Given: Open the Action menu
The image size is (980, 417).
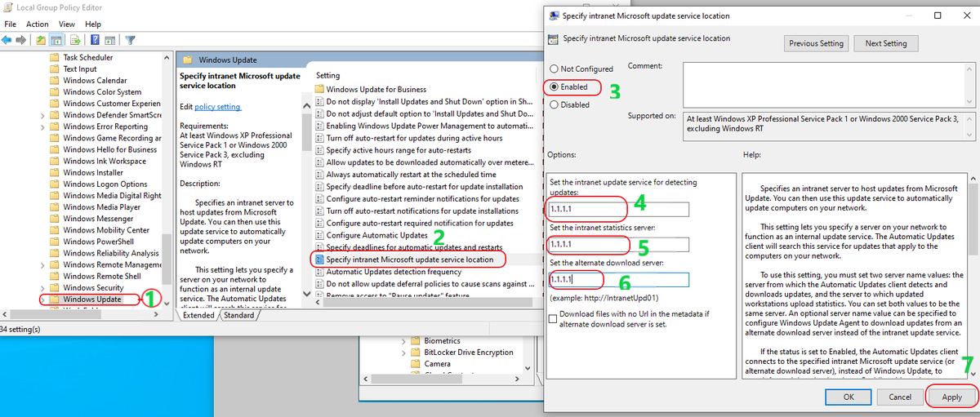Looking at the screenshot, I should [x=37, y=24].
